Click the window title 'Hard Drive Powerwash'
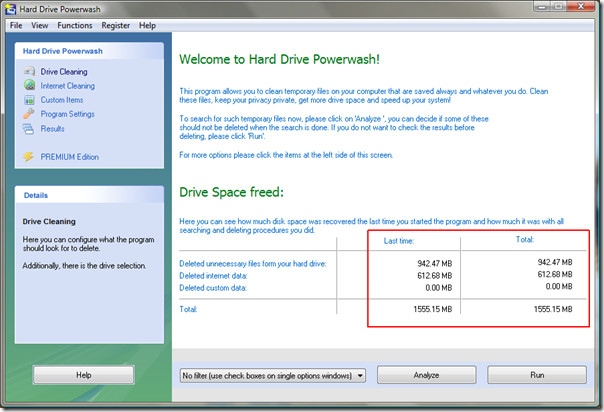 click(60, 9)
